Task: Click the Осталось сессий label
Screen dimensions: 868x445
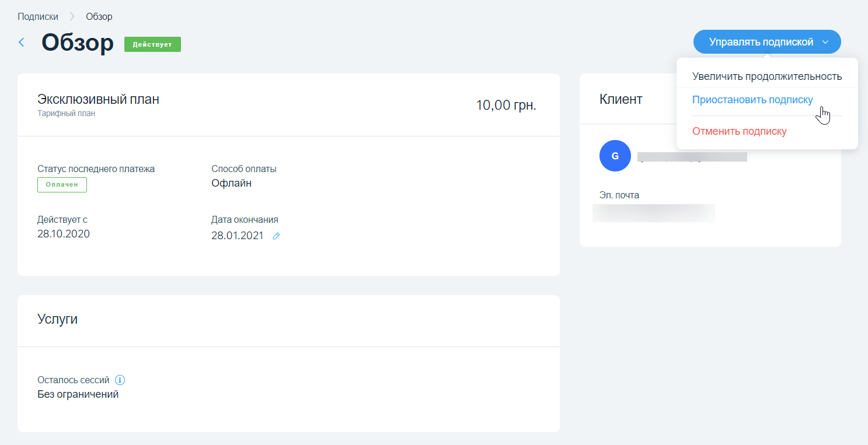Action: click(74, 380)
